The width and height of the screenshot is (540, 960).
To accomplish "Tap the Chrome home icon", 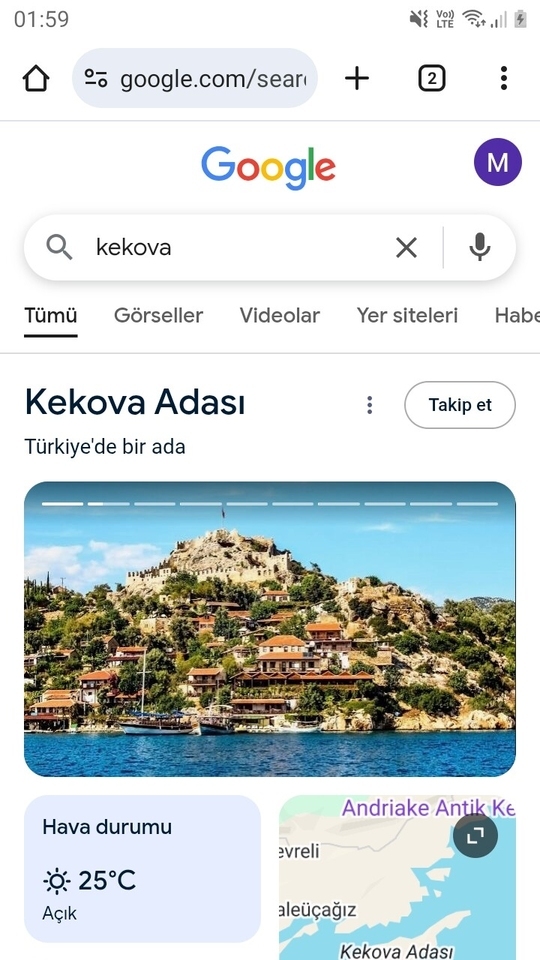I will tap(36, 78).
